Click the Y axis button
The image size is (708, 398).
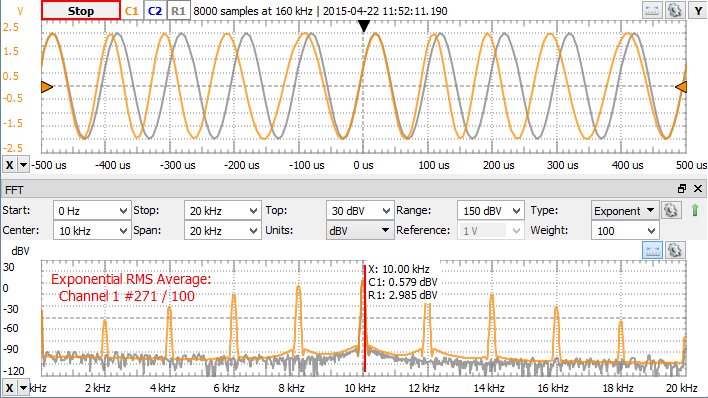698,10
